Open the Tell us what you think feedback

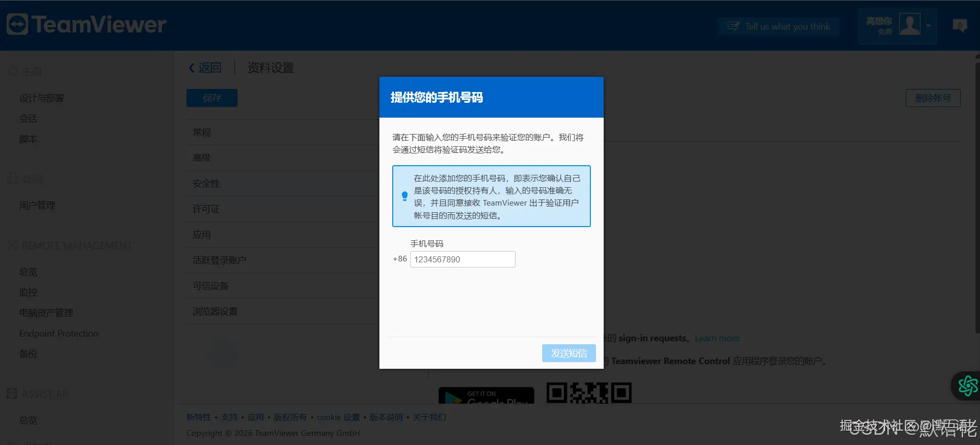click(778, 26)
